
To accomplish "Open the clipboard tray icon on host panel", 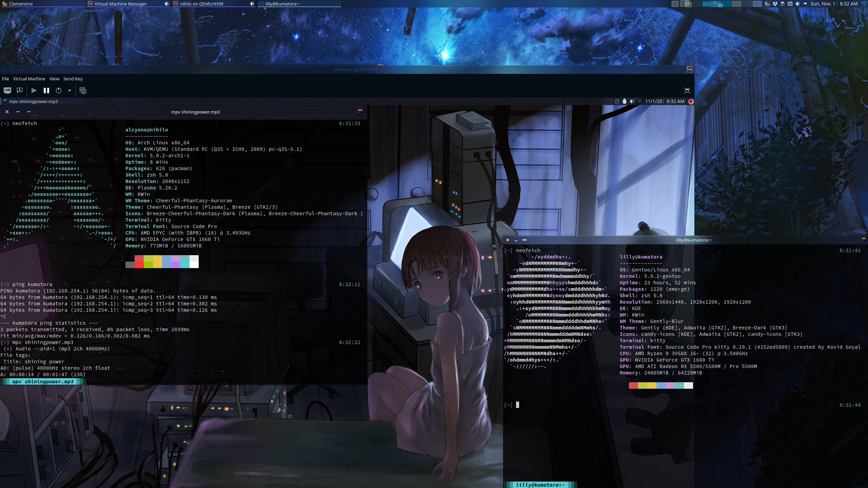I will coord(783,4).
